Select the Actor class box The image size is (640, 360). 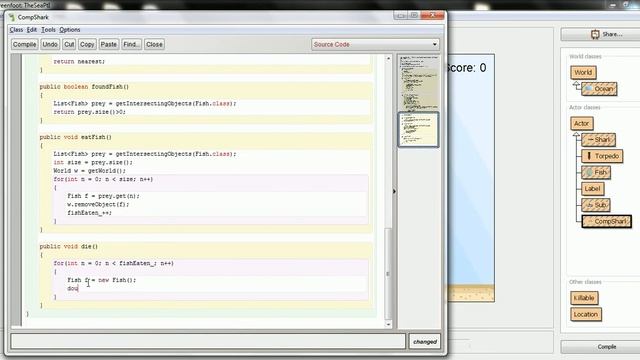(582, 123)
